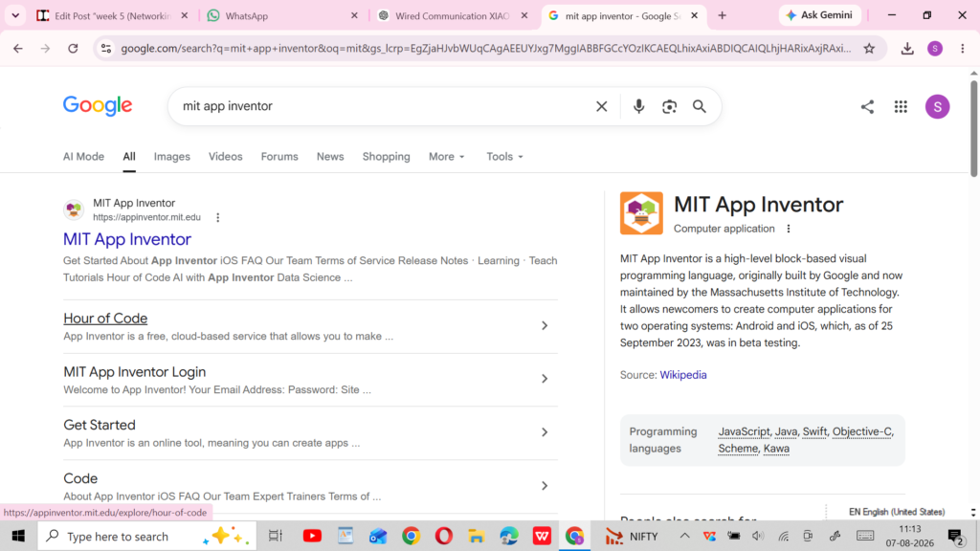Open site information icon in address bar
980x551 pixels.
coord(106,48)
